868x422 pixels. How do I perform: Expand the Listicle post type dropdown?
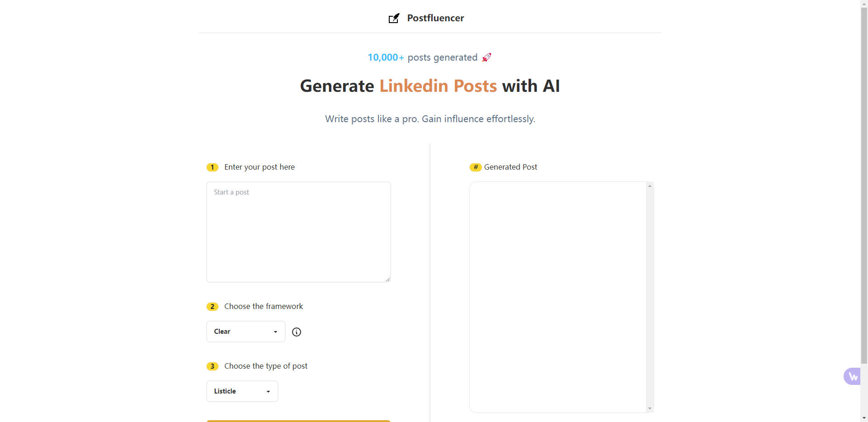pos(242,391)
